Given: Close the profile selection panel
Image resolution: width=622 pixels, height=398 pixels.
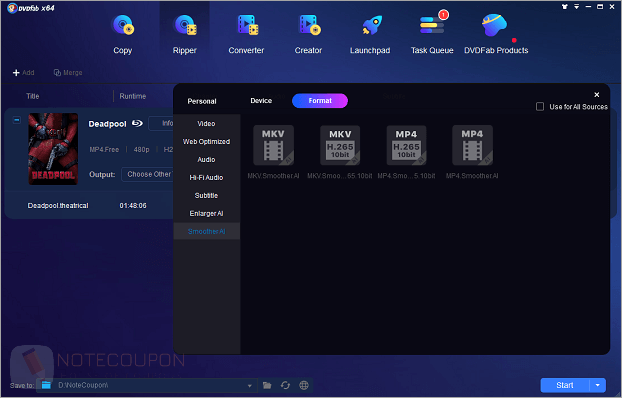Looking at the screenshot, I should pos(597,95).
